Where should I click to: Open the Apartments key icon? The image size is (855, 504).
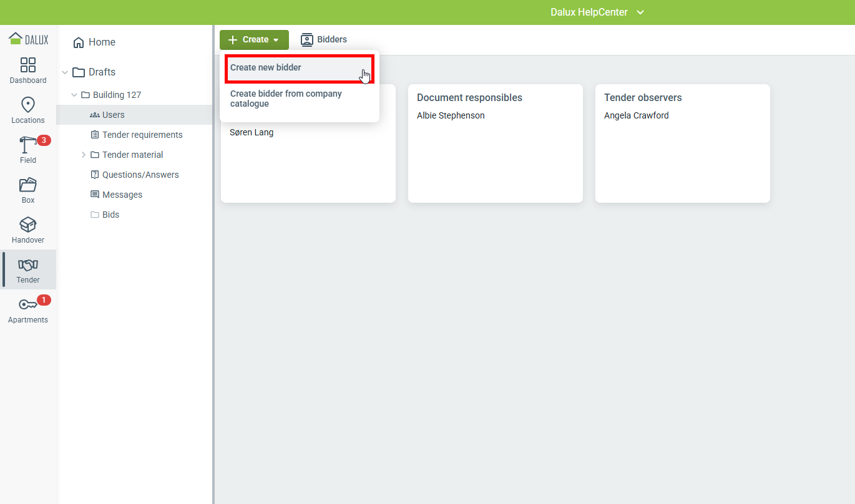coord(28,304)
